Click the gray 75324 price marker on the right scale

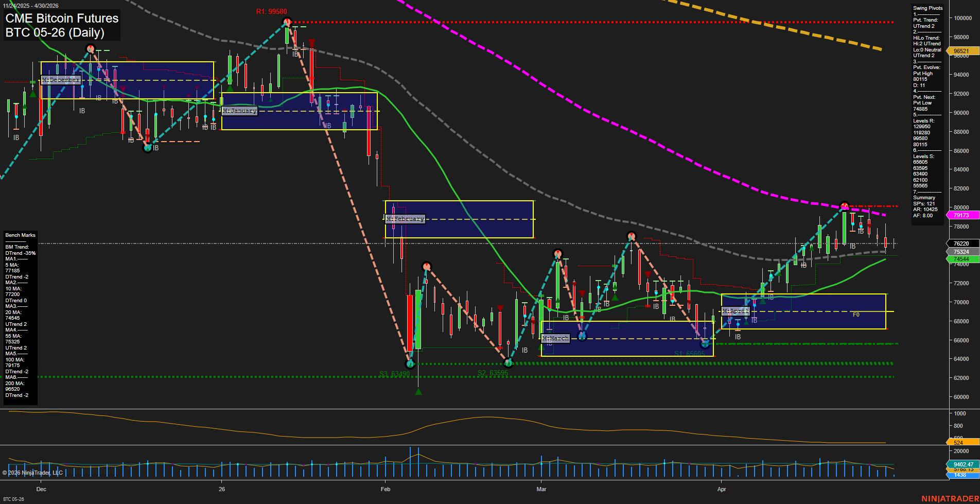point(962,251)
